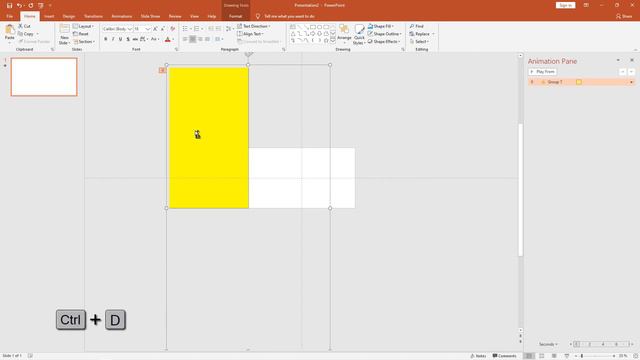Open the Seconds dropdown in Animation Pane
The width and height of the screenshot is (640, 360).
point(548,344)
